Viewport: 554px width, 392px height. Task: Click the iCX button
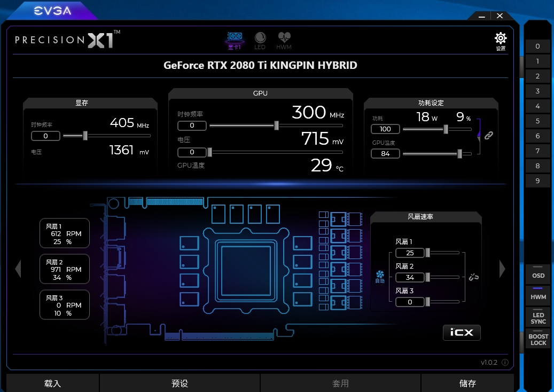pos(462,332)
